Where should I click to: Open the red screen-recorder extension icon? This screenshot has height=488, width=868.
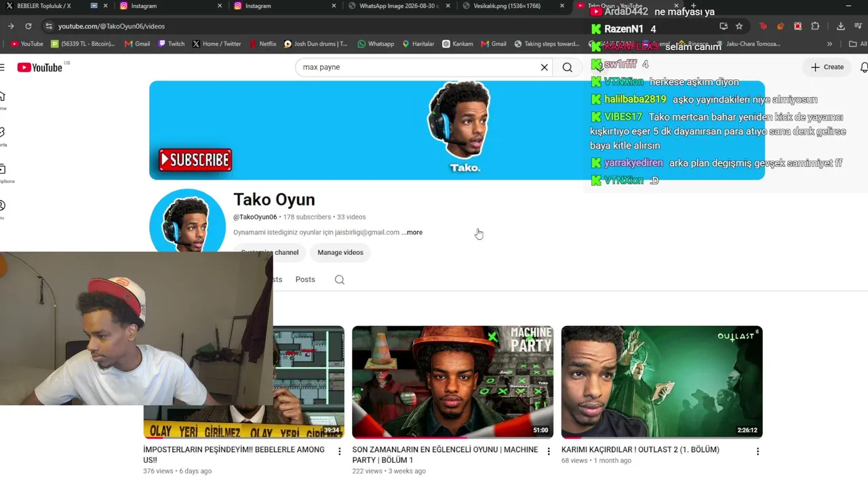(x=797, y=26)
